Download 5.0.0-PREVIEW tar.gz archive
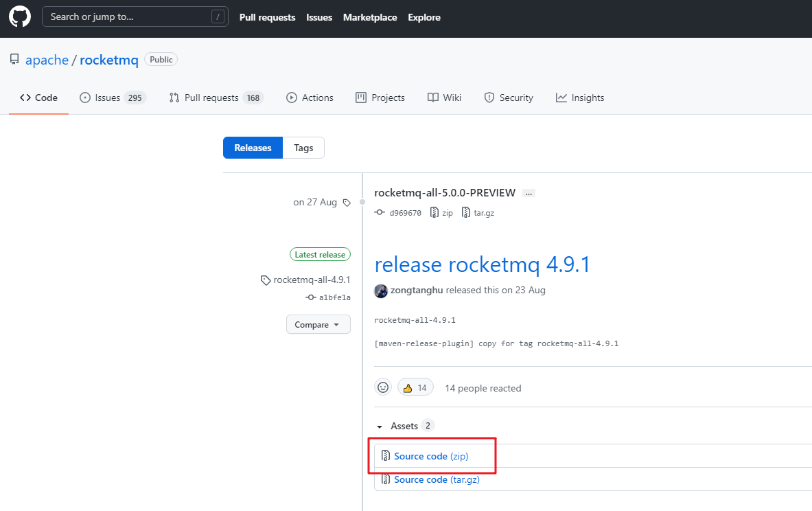This screenshot has width=812, height=511. pos(478,212)
